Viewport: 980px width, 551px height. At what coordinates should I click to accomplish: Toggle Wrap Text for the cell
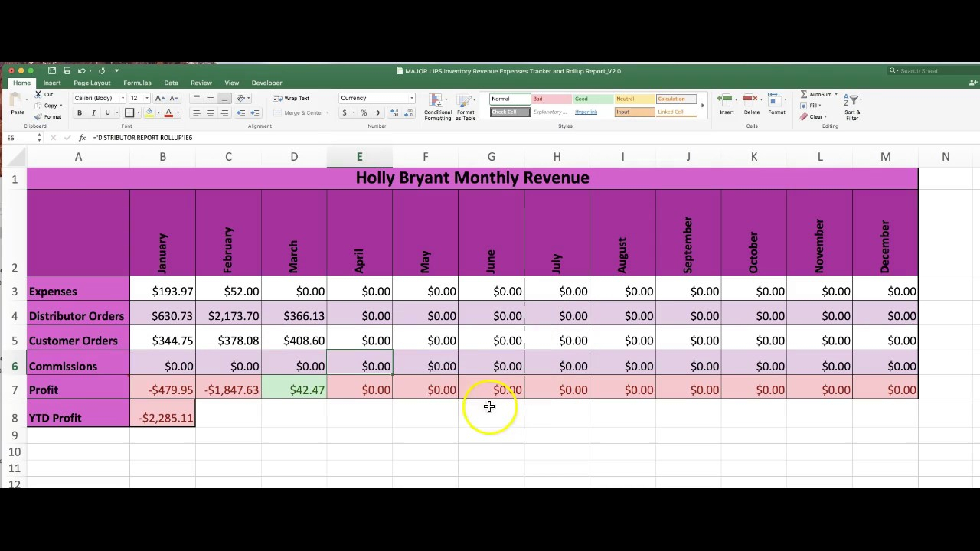[292, 99]
